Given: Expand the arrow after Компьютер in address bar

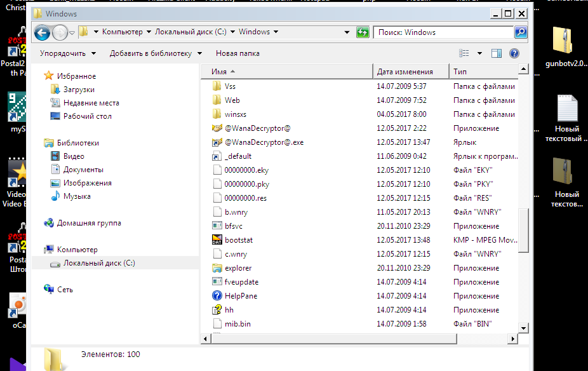Looking at the screenshot, I should tap(149, 32).
